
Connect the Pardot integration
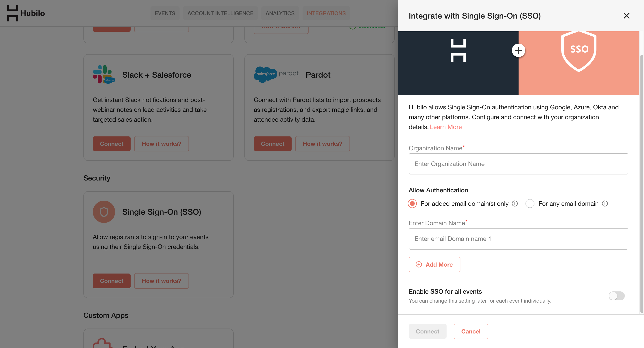click(x=273, y=144)
